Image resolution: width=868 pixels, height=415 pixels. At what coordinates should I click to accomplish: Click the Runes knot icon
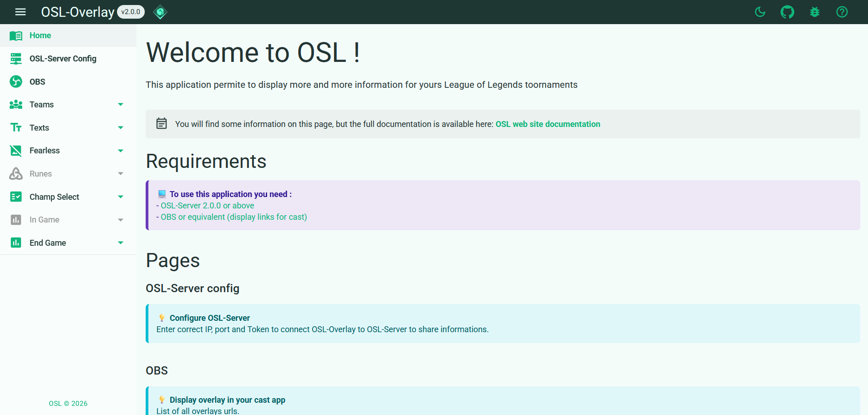[x=16, y=174]
